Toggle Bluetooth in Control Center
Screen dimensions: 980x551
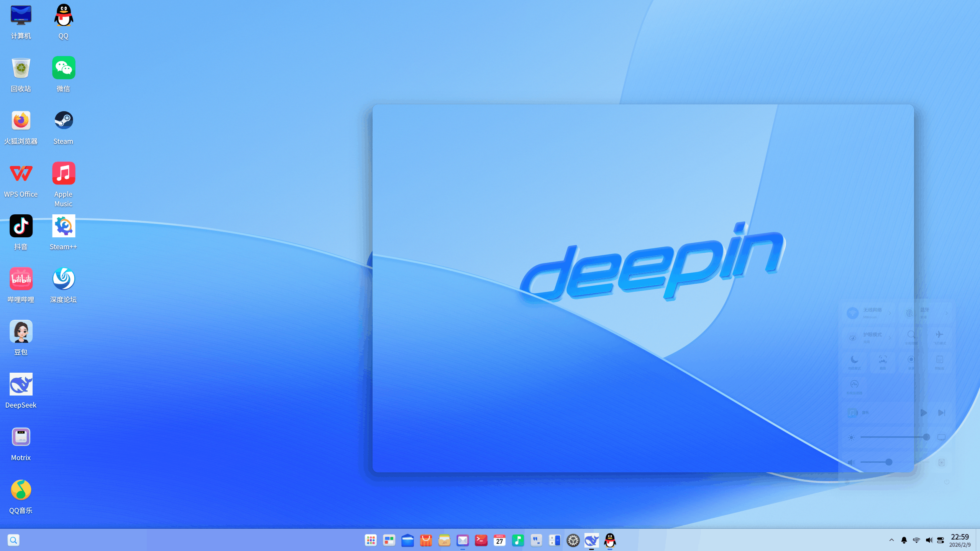click(909, 313)
